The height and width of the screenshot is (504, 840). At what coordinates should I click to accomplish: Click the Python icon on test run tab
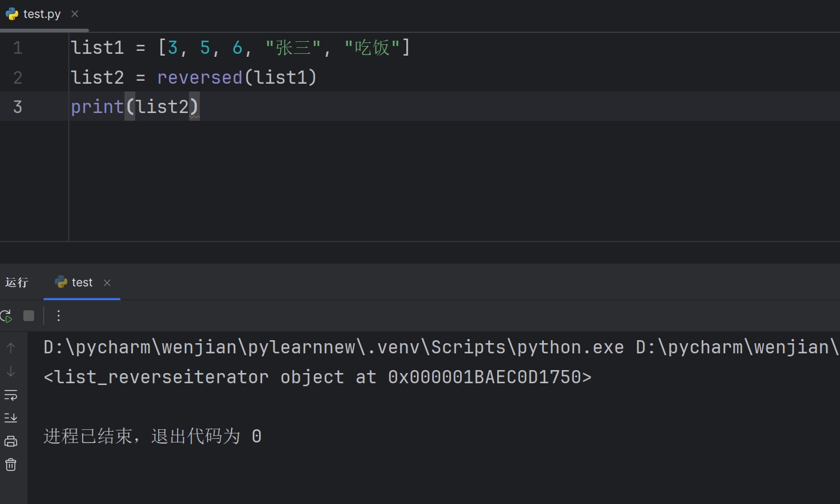(61, 282)
